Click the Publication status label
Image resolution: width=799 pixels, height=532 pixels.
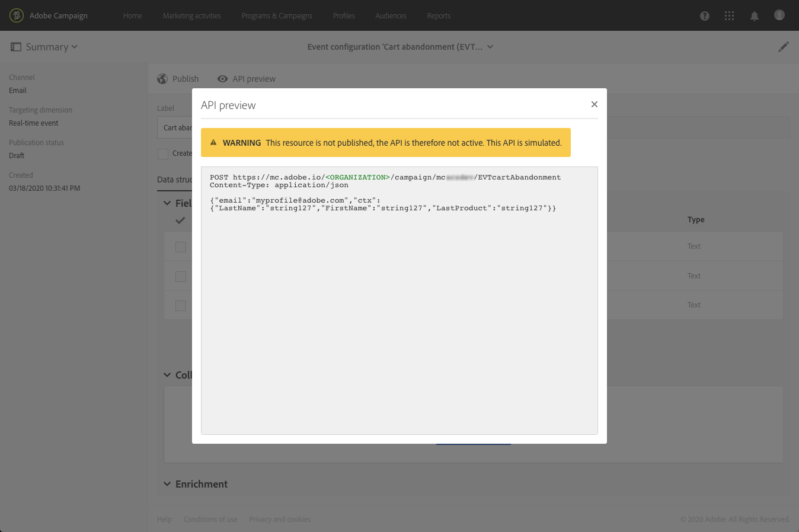(x=36, y=143)
